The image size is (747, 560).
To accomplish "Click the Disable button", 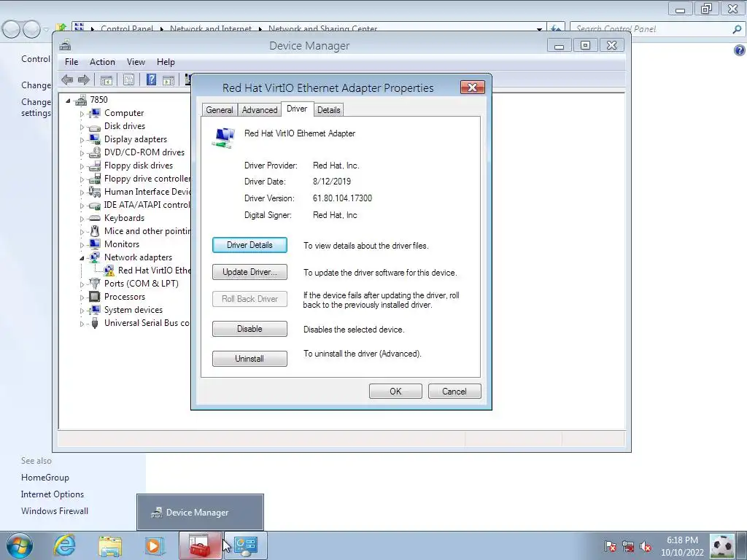I will coord(249,329).
